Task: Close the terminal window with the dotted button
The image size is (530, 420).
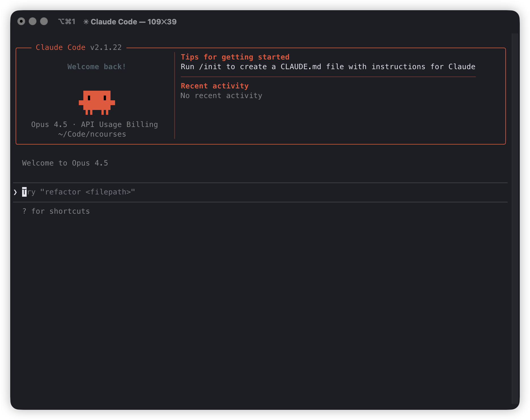Action: pos(21,22)
